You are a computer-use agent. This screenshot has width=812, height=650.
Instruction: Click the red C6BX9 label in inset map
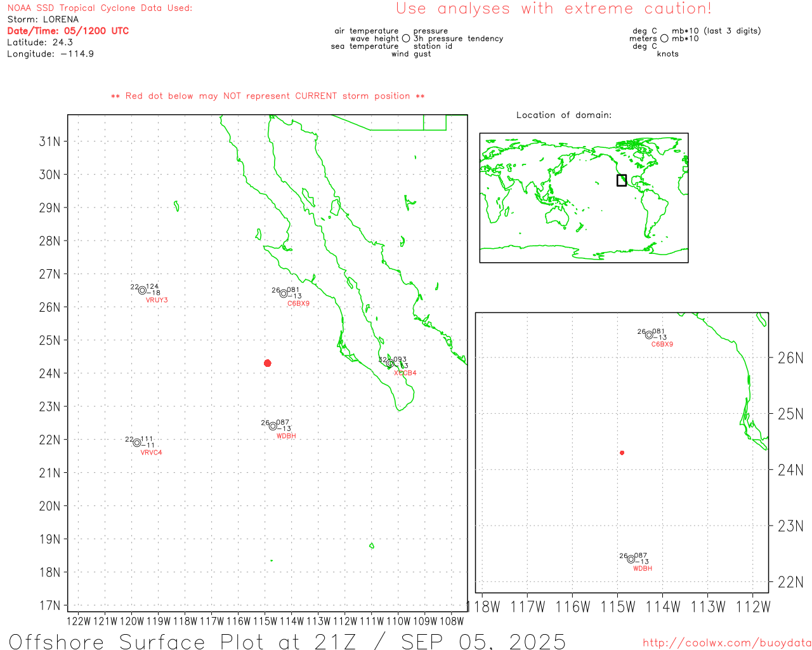pos(662,344)
